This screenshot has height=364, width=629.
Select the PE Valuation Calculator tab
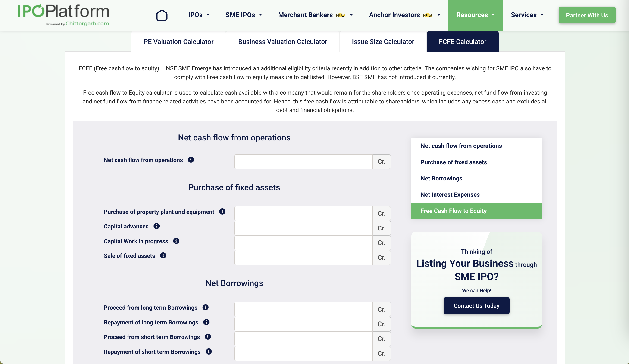(178, 42)
